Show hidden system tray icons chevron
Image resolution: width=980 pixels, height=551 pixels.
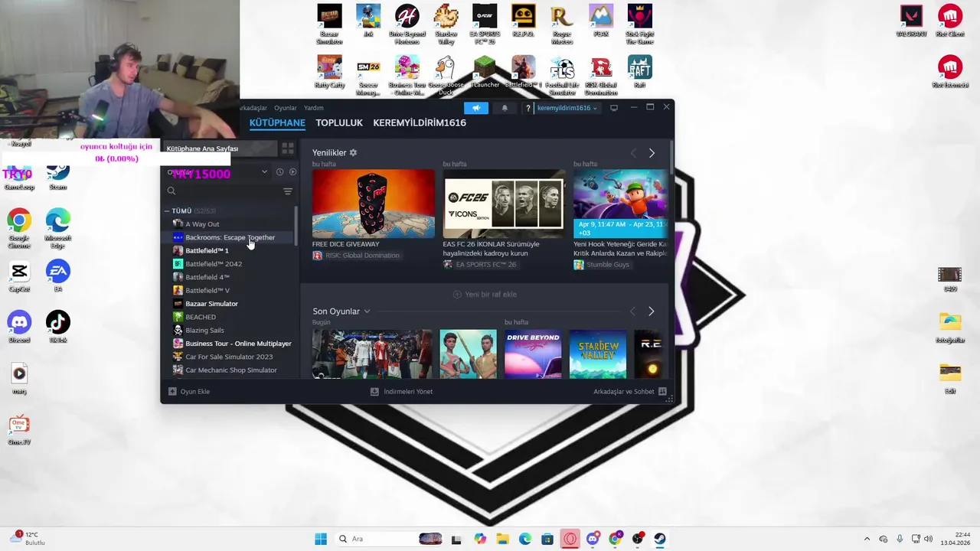point(867,539)
